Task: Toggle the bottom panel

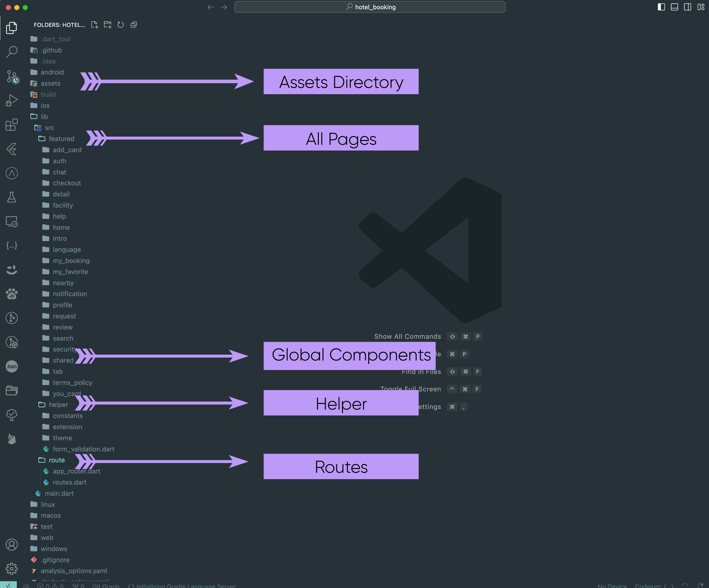Action: (x=674, y=7)
